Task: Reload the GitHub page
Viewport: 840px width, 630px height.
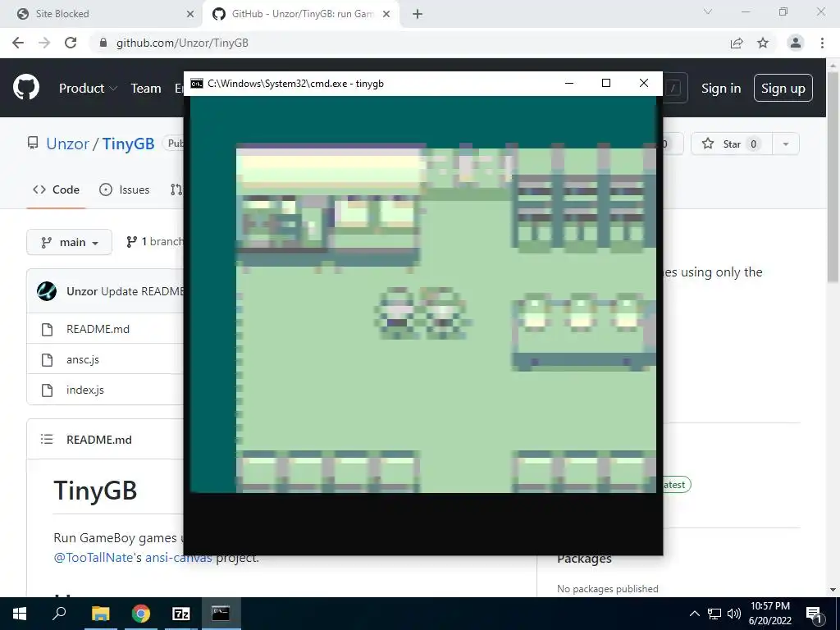Action: tap(71, 43)
